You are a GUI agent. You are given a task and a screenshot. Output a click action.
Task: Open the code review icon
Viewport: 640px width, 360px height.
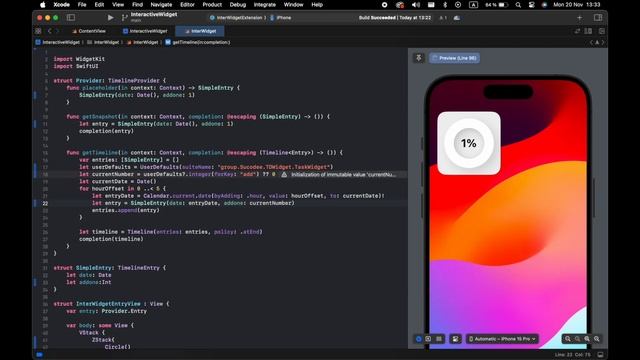pyautogui.click(x=577, y=31)
